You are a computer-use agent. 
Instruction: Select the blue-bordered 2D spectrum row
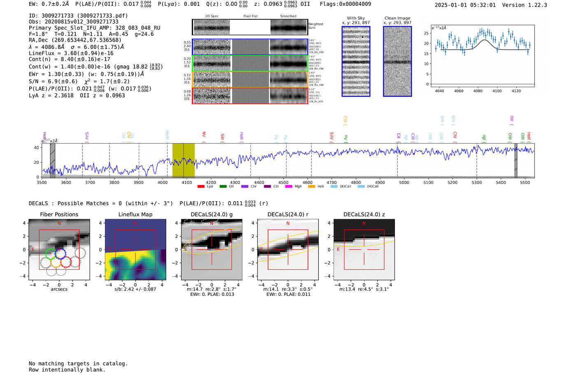coord(250,47)
